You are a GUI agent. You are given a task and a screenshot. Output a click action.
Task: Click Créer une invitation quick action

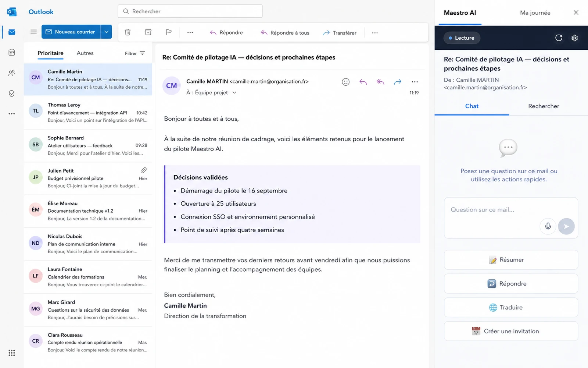tap(511, 331)
